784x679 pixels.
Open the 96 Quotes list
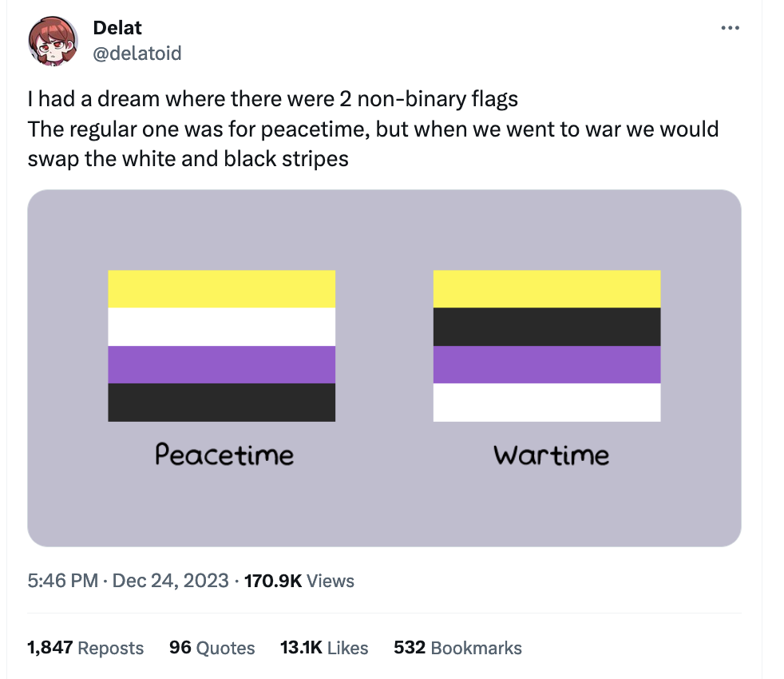tap(212, 648)
